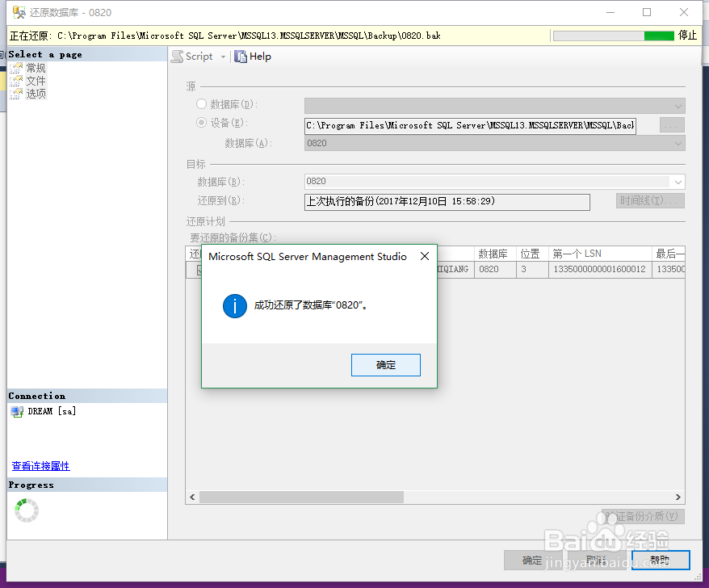Click the 取消 button at the bottom
The height and width of the screenshot is (588, 709).
(595, 561)
